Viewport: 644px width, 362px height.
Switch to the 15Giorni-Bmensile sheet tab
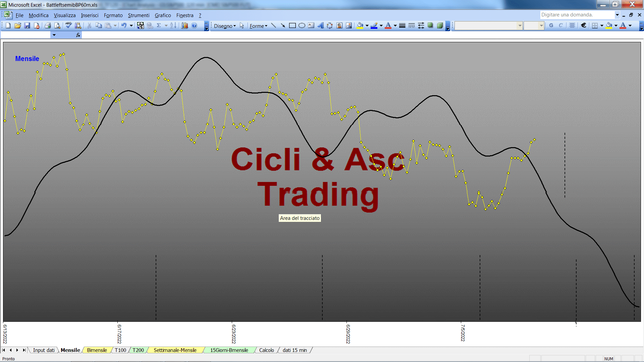tap(229, 350)
